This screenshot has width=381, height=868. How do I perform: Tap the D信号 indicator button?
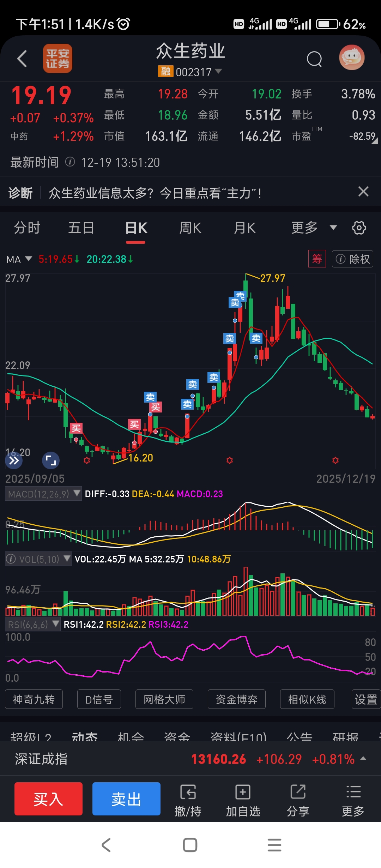pos(99,699)
